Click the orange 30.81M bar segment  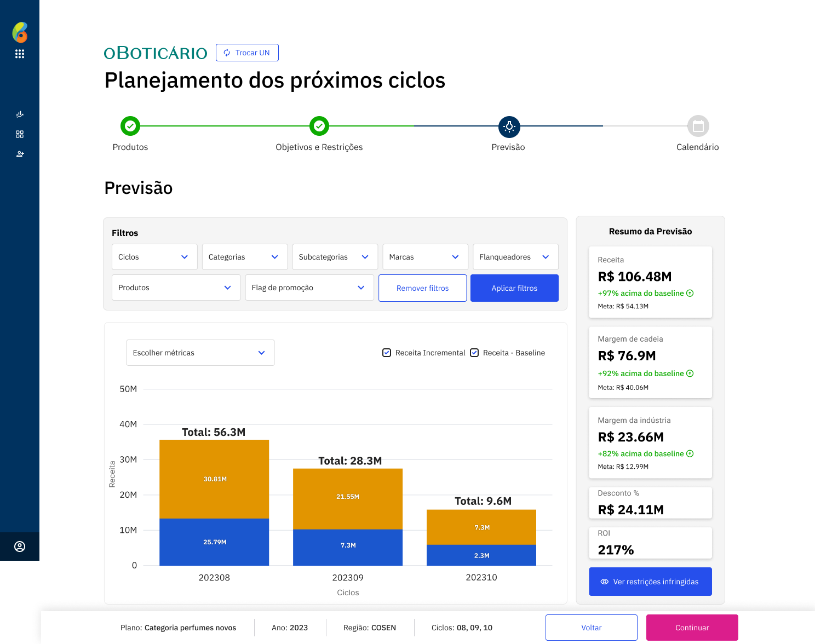[214, 479]
